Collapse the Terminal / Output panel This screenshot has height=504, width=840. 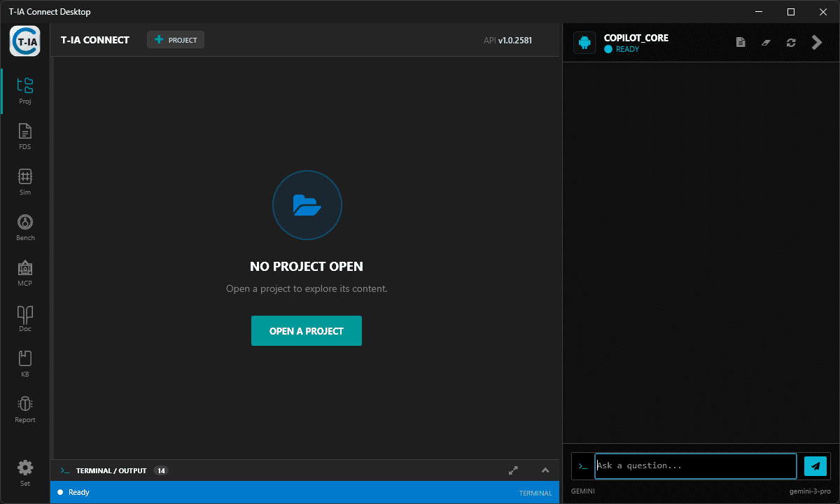(545, 470)
